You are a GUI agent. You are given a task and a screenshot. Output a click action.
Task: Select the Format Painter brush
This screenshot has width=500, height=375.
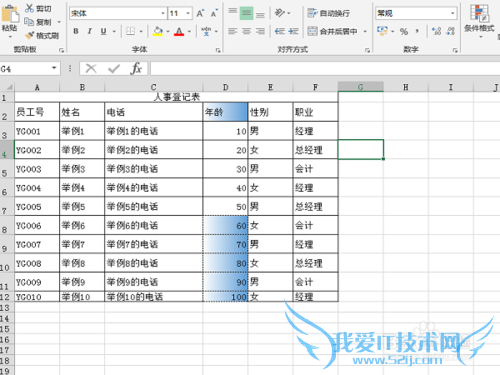tap(30, 35)
